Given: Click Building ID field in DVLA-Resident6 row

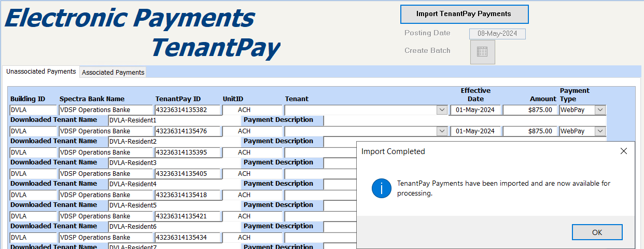Looking at the screenshot, I should [x=33, y=216].
